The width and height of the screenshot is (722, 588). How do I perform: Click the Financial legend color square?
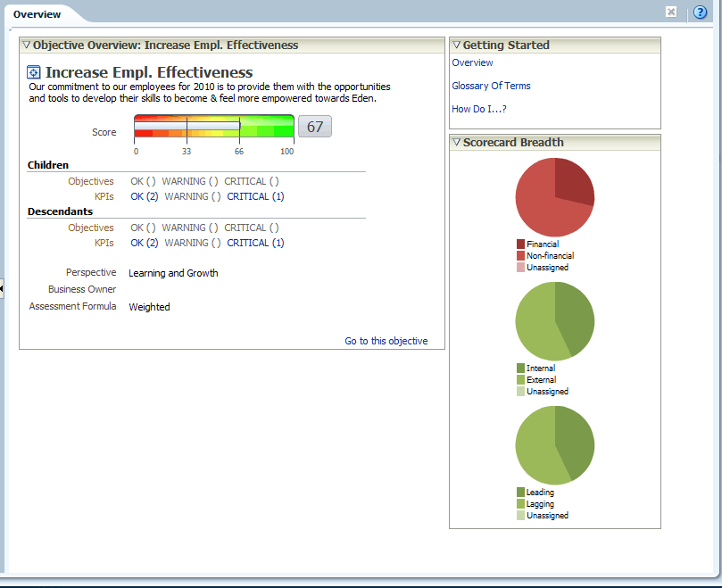click(520, 244)
